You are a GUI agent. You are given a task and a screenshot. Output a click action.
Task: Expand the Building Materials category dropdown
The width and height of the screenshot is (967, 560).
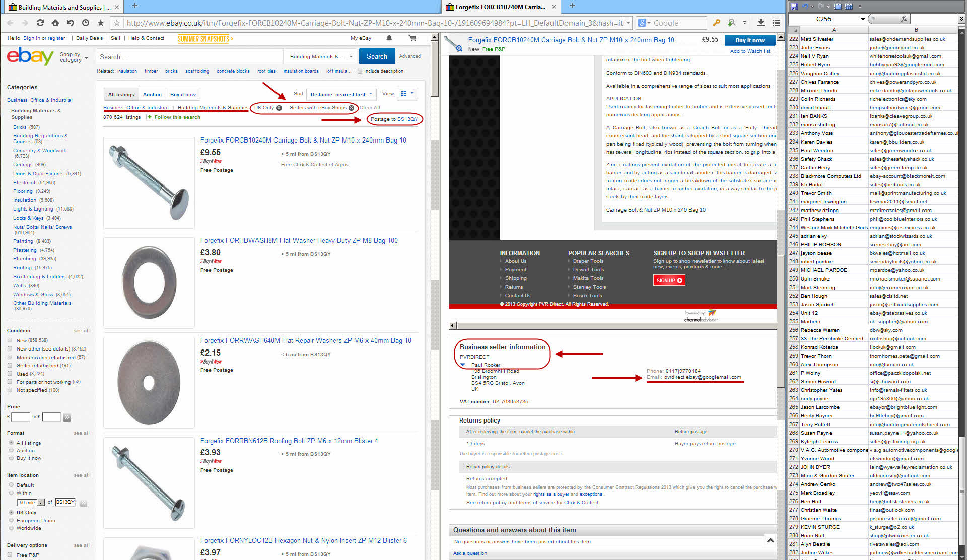320,57
